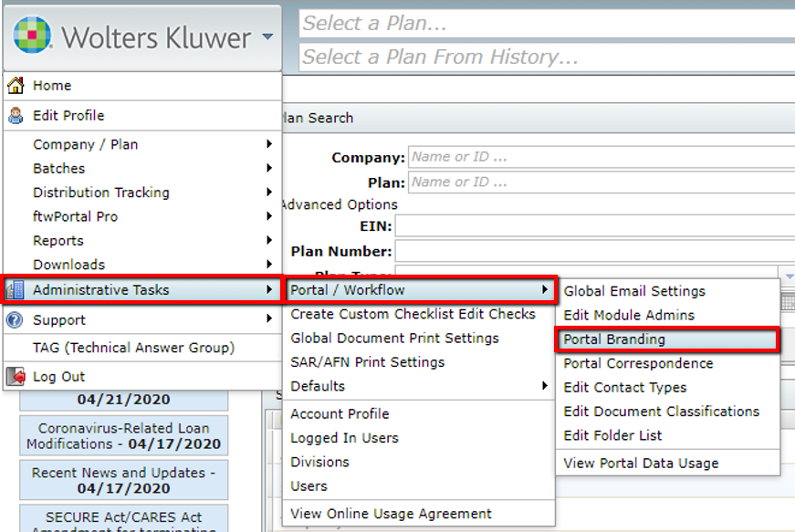Select Edit Module Admins

(x=668, y=315)
